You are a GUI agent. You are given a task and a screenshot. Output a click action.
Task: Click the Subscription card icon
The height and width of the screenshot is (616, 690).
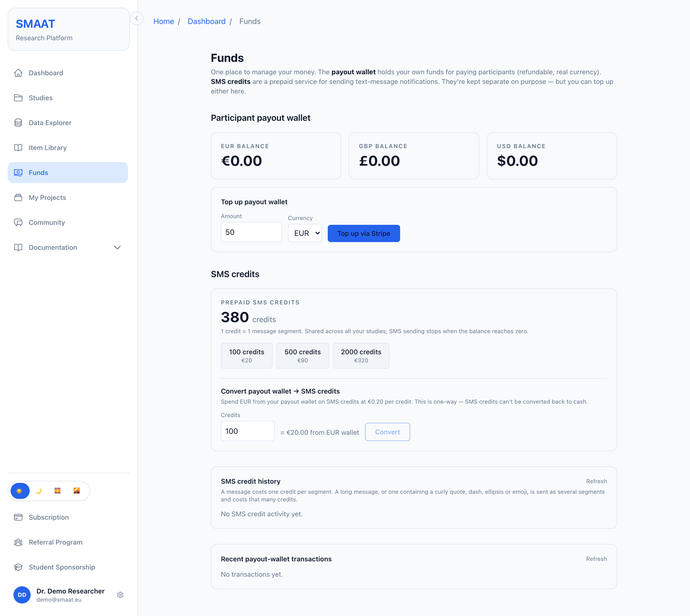click(x=18, y=517)
